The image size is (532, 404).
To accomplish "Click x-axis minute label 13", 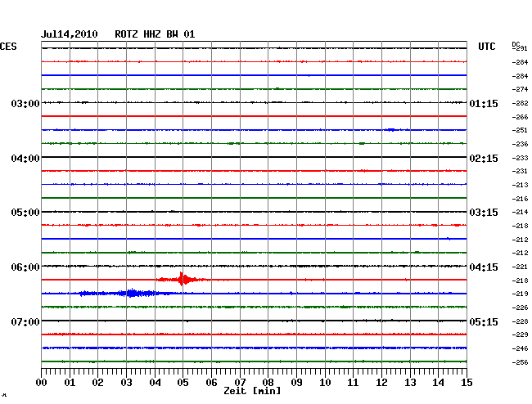I will [410, 383].
